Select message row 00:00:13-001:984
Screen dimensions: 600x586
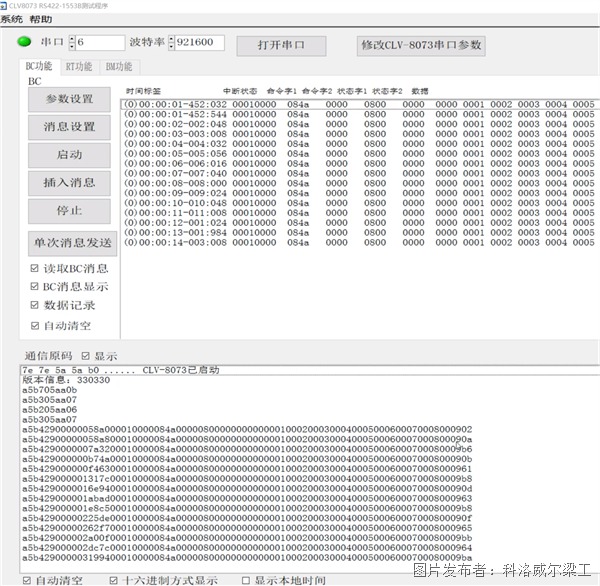coord(360,232)
